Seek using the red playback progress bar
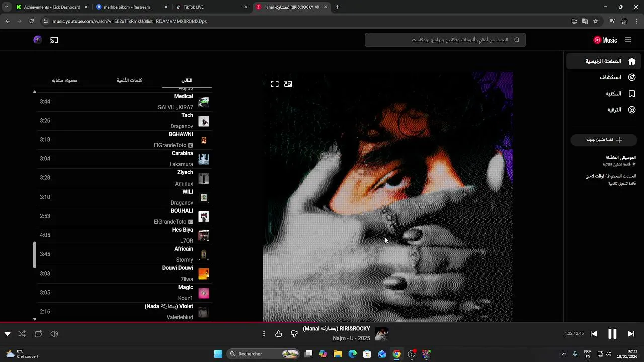This screenshot has height=362, width=644. pos(322,322)
